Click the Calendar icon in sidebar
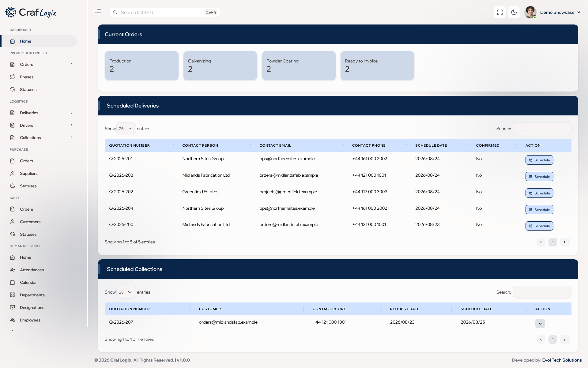Screen dimensions: 588x368 13,282
